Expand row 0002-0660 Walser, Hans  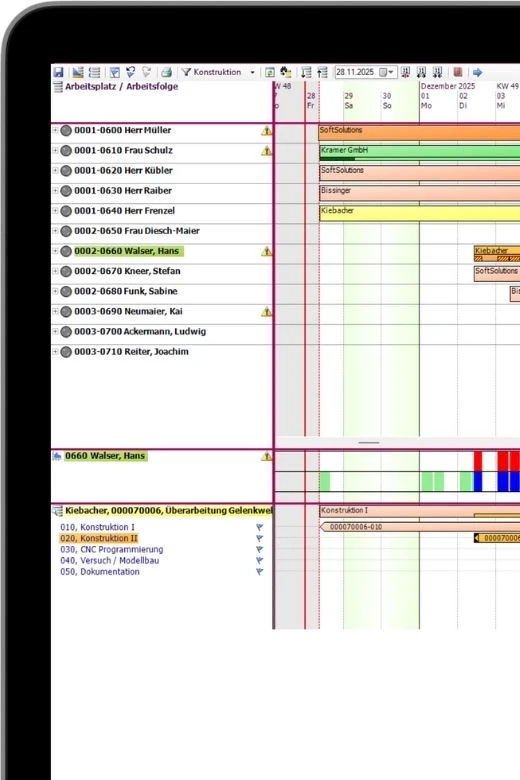tap(55, 251)
